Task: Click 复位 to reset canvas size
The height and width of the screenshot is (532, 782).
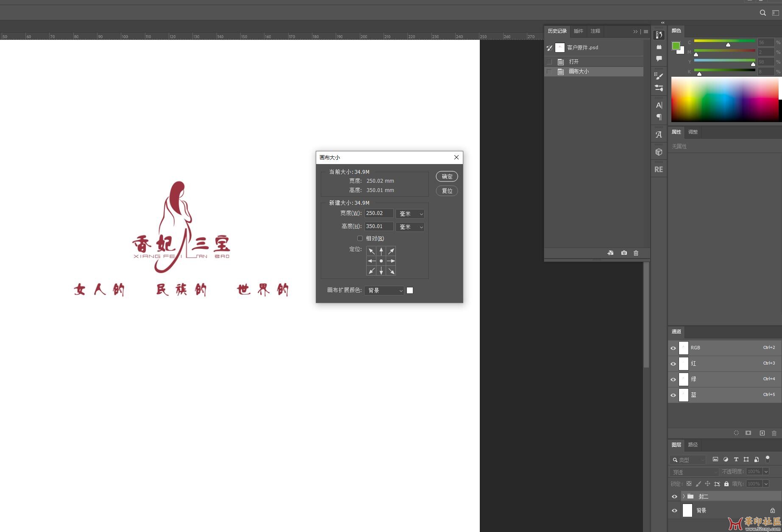Action: [447, 191]
